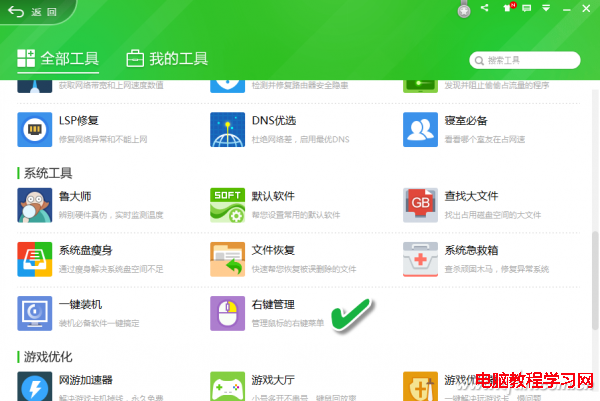Click the 默认软件 label
Screen dimensions: 600x401
click(x=273, y=196)
